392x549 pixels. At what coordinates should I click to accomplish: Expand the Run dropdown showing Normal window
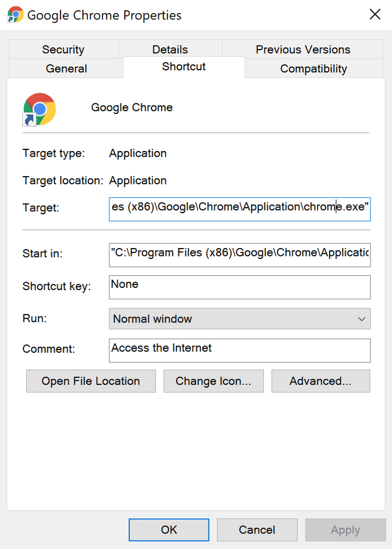tap(239, 319)
